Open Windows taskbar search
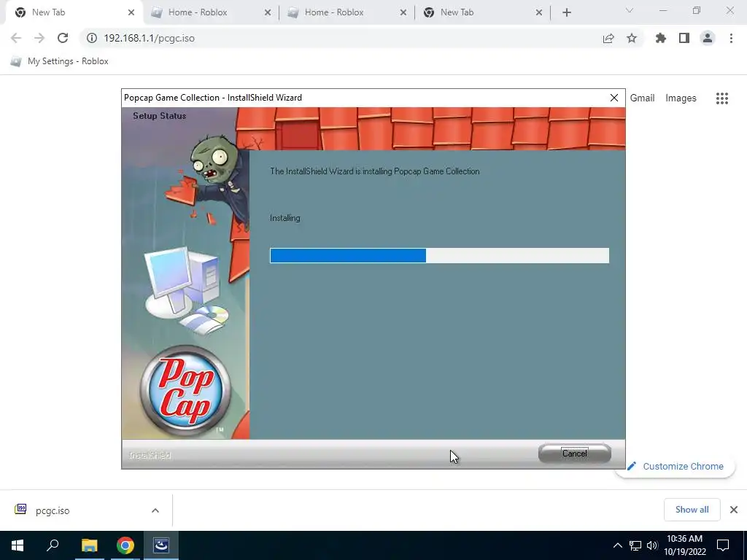This screenshot has width=747, height=560. pyautogui.click(x=53, y=545)
